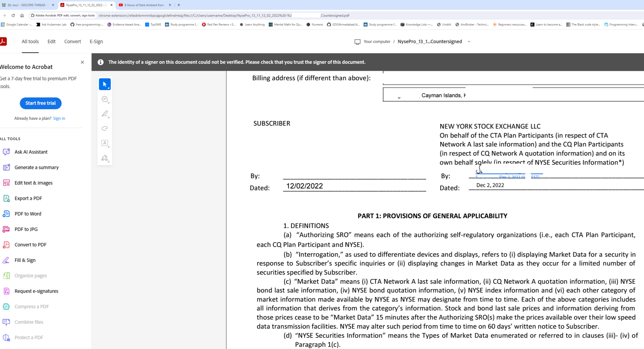Click the 'Dec 2, 2022' dated value
This screenshot has height=349, width=644.
(490, 185)
